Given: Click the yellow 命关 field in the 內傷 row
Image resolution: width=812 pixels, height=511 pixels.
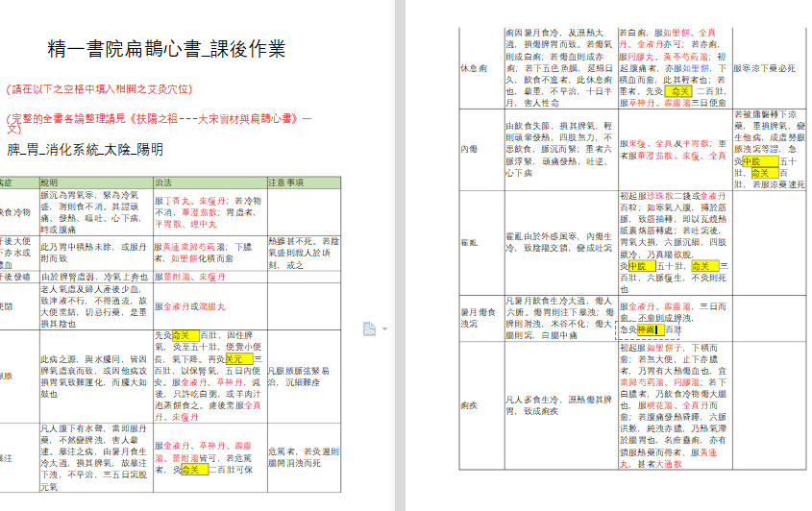Looking at the screenshot, I should [x=765, y=173].
